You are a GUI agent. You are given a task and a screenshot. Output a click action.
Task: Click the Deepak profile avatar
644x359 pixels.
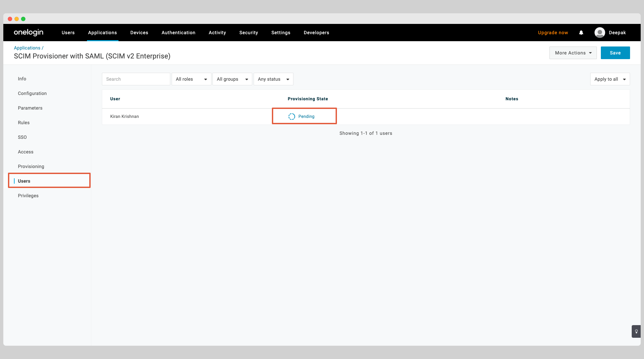(x=600, y=32)
